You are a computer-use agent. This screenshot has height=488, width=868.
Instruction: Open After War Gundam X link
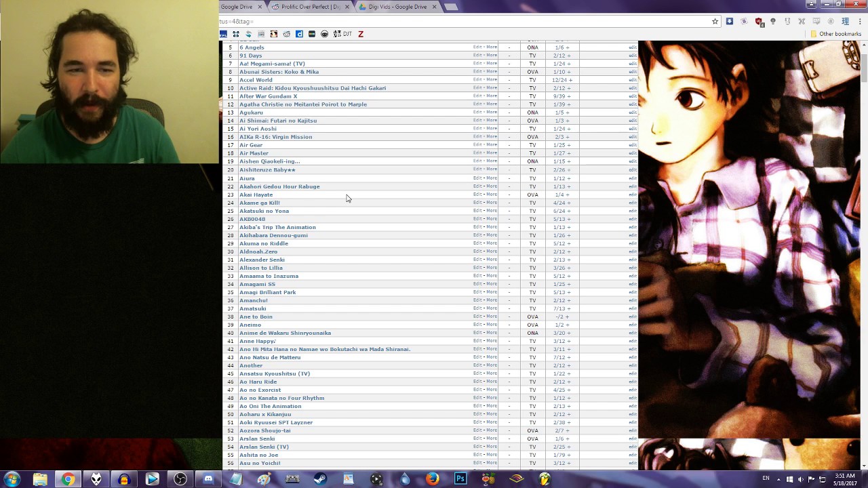(x=269, y=96)
